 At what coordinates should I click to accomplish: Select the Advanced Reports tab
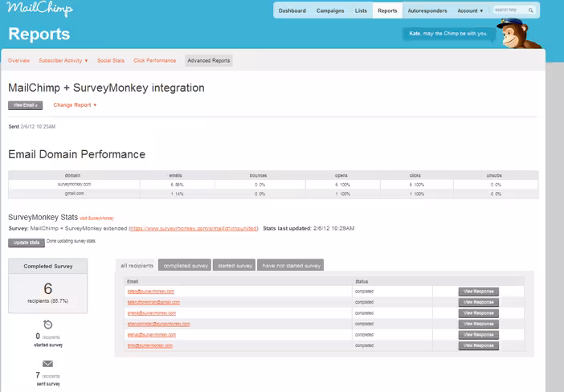coord(209,60)
